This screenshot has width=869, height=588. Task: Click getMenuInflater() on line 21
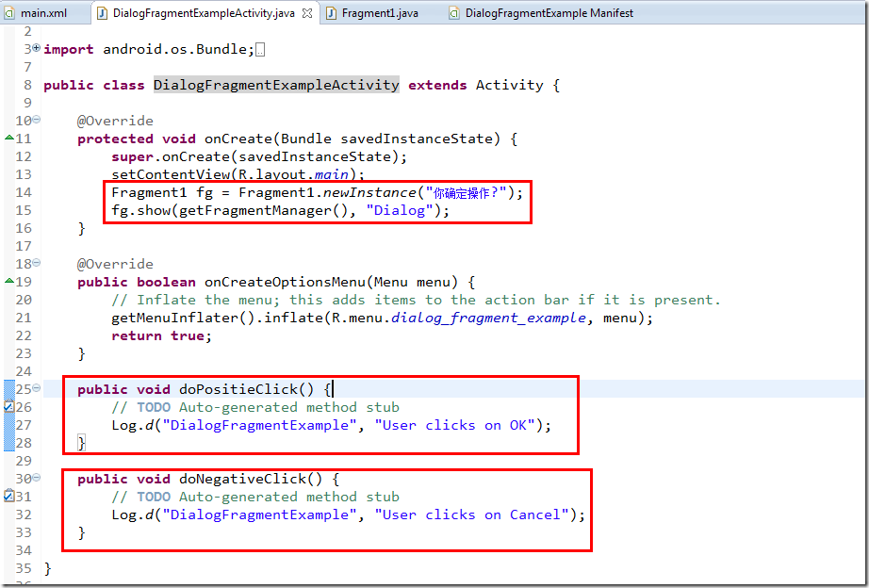184,318
